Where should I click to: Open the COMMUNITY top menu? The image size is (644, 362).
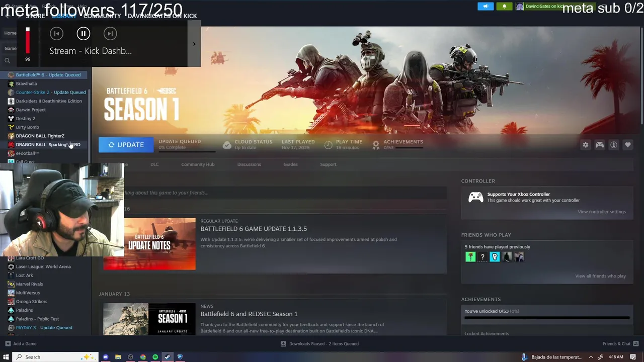(102, 16)
